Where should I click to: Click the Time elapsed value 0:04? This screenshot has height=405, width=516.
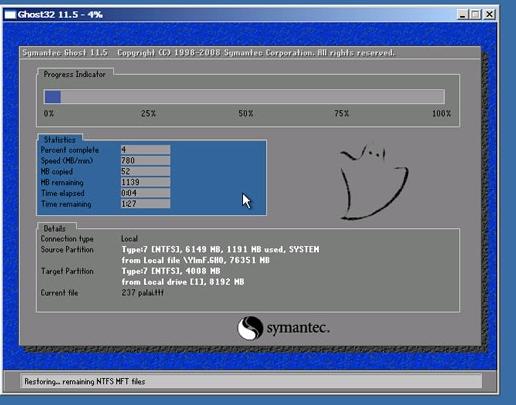click(145, 193)
